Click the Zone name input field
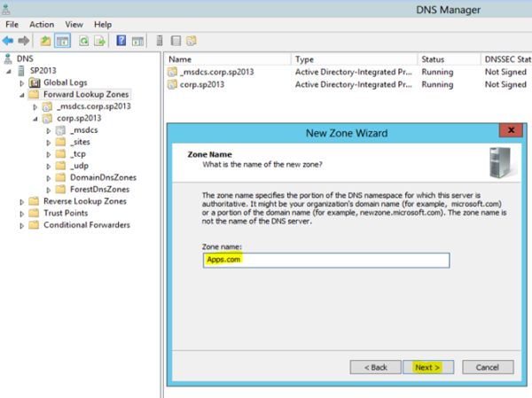Viewport: 532px width, 398px height. pos(326,260)
